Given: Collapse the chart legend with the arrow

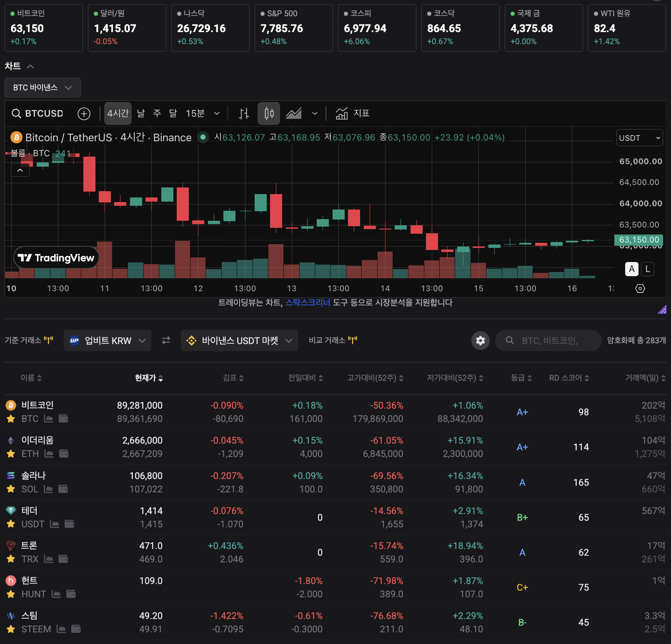Looking at the screenshot, I should pyautogui.click(x=20, y=170).
